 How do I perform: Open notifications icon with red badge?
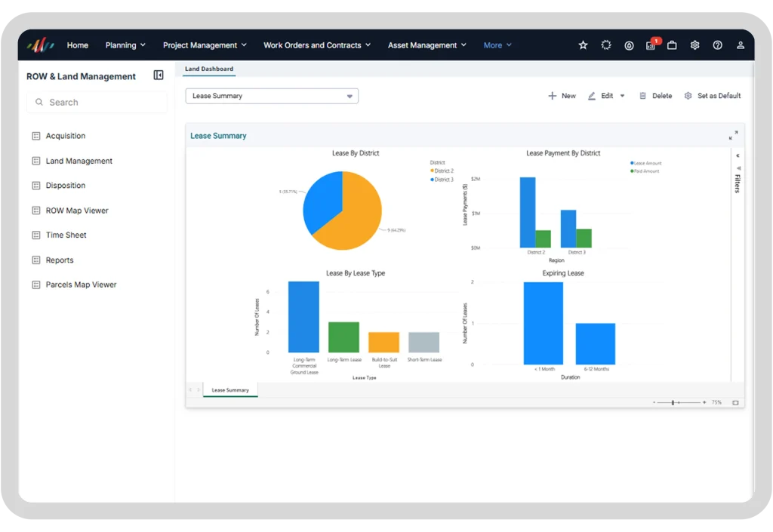651,45
